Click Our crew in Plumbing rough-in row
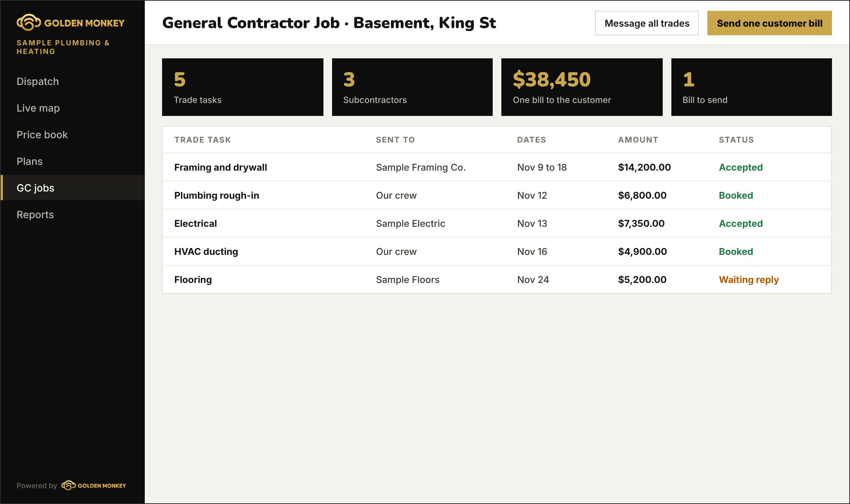This screenshot has width=850, height=504. pyautogui.click(x=396, y=195)
